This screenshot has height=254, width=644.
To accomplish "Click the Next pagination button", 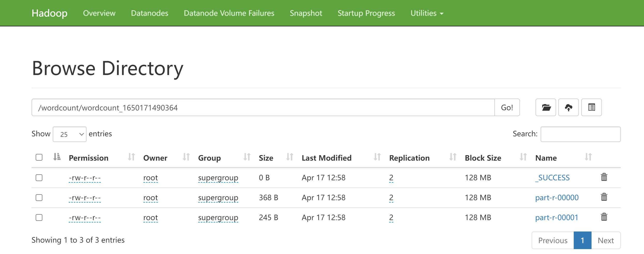I will coord(605,240).
